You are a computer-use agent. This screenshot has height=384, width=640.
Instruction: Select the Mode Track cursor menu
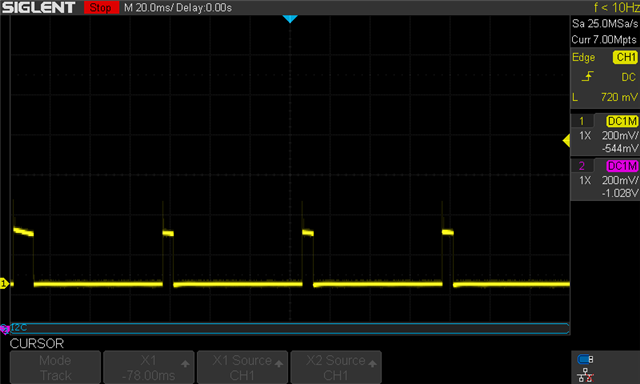(55, 367)
